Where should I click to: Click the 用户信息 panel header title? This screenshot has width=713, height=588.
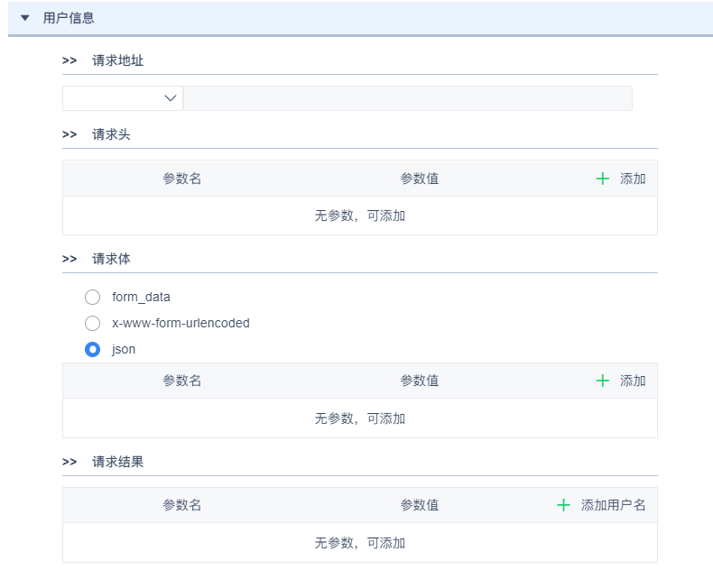coord(69,18)
